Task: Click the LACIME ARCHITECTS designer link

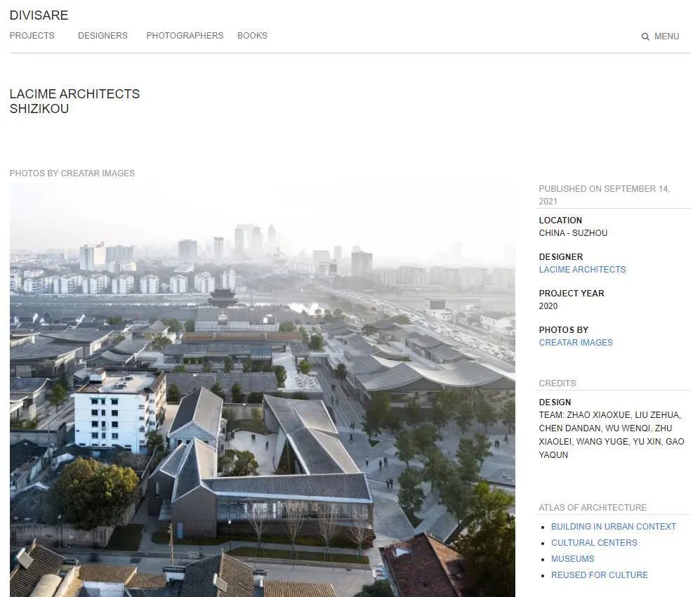Action: pos(582,270)
